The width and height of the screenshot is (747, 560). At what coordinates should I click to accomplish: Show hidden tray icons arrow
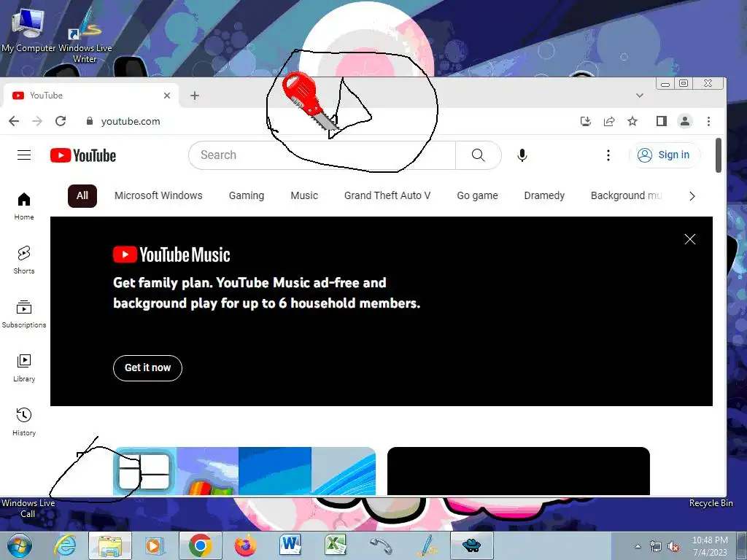[x=638, y=546]
